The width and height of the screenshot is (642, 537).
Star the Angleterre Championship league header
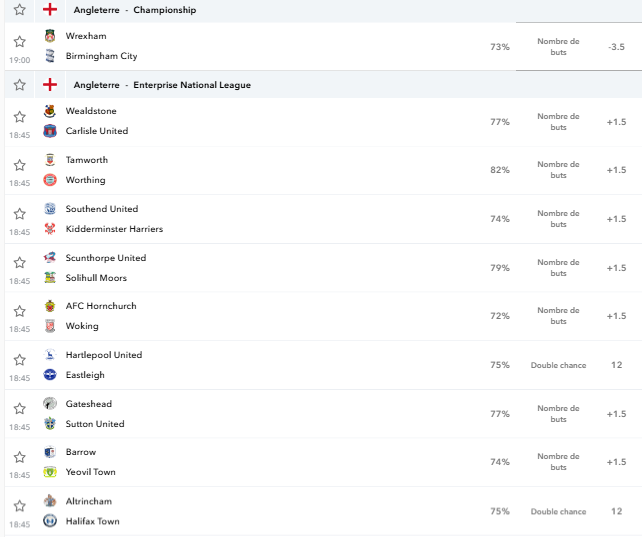click(x=20, y=9)
